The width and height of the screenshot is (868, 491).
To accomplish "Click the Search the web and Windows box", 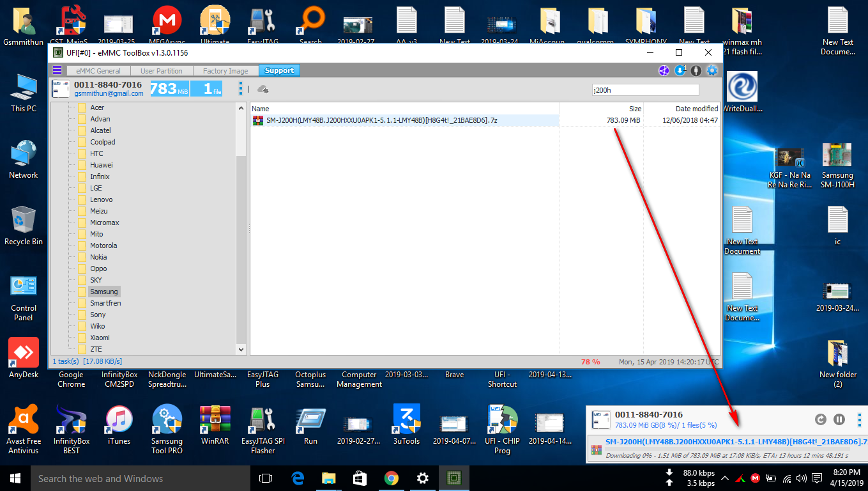I will click(x=140, y=478).
